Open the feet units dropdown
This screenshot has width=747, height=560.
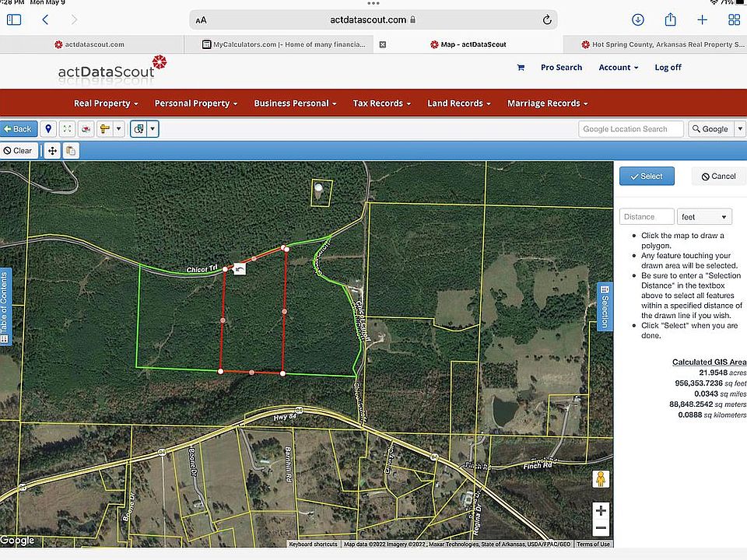pos(704,217)
